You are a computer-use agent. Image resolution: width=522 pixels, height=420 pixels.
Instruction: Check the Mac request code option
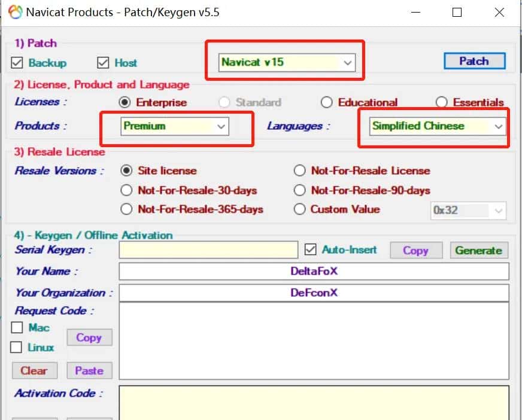pyautogui.click(x=16, y=327)
